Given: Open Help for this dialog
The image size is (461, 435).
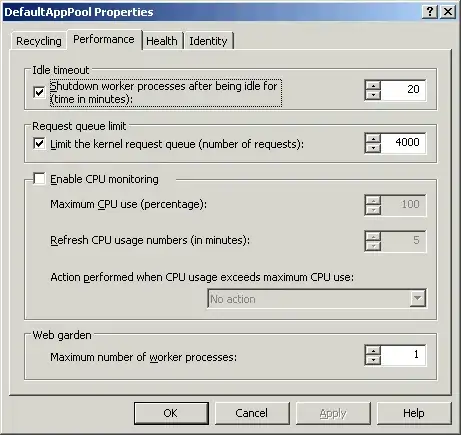Looking at the screenshot, I should tap(414, 413).
